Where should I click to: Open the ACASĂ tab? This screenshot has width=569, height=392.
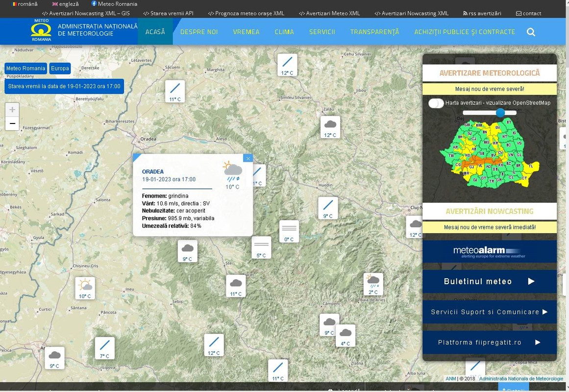pyautogui.click(x=155, y=31)
